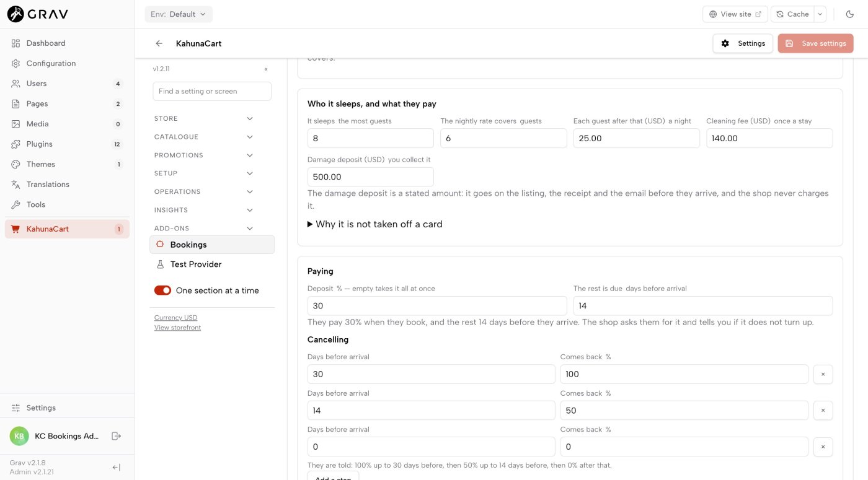Open Settings at bottom of Grav sidebar
This screenshot has height=480, width=868.
tap(67, 408)
